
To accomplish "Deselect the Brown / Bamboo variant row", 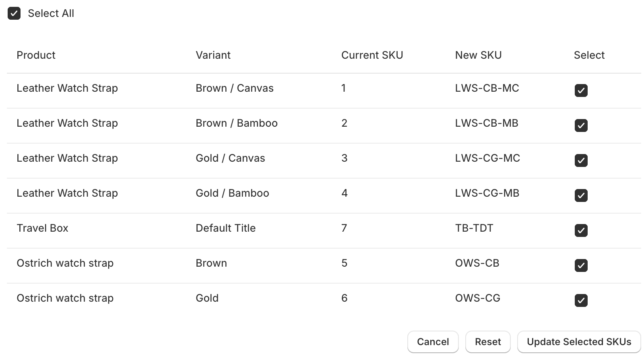I will pyautogui.click(x=581, y=126).
